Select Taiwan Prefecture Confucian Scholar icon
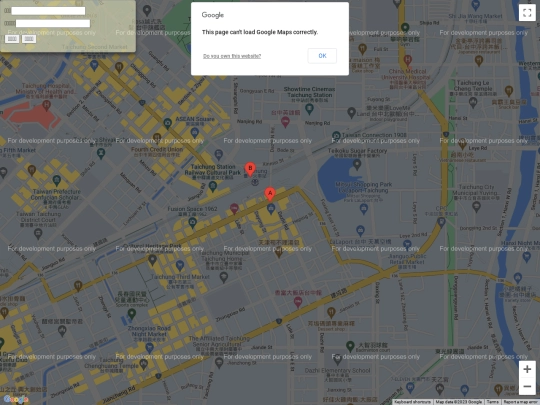This screenshot has height=405, width=540. point(57,180)
